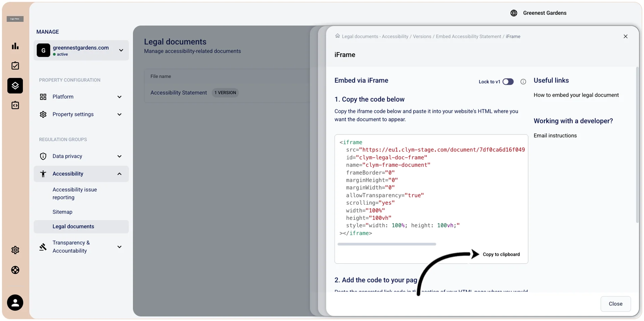644x321 pixels.
Task: Click the 1 VERSION badge
Action: click(225, 93)
